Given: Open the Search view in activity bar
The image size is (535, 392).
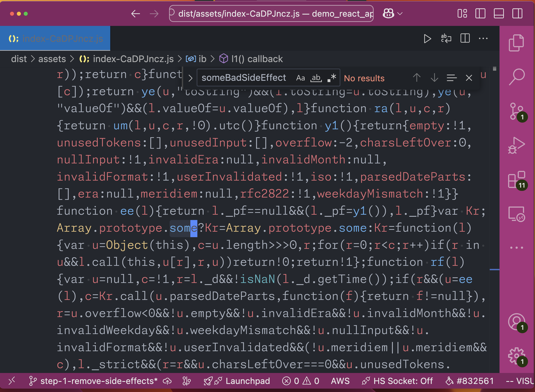Looking at the screenshot, I should coord(516,77).
